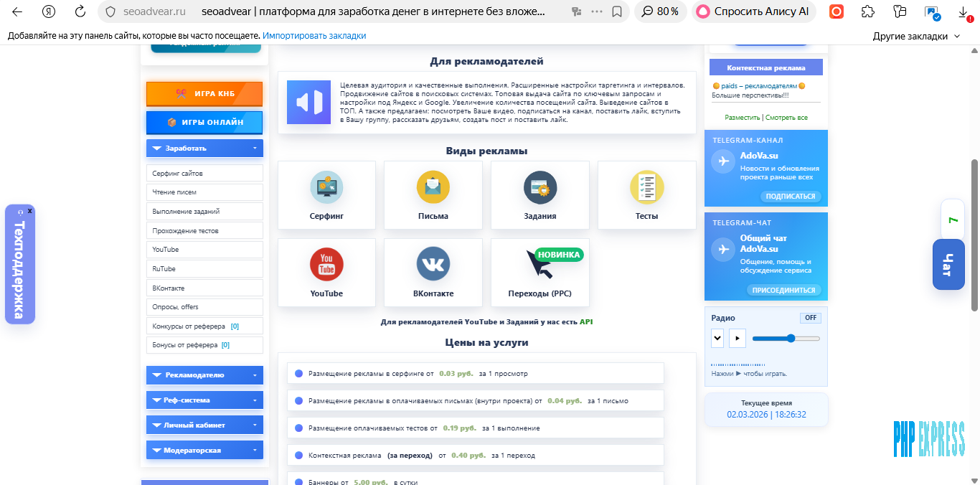This screenshot has height=485, width=980.
Task: Open Конкурсы от реферера in the sidebar
Action: (x=204, y=326)
